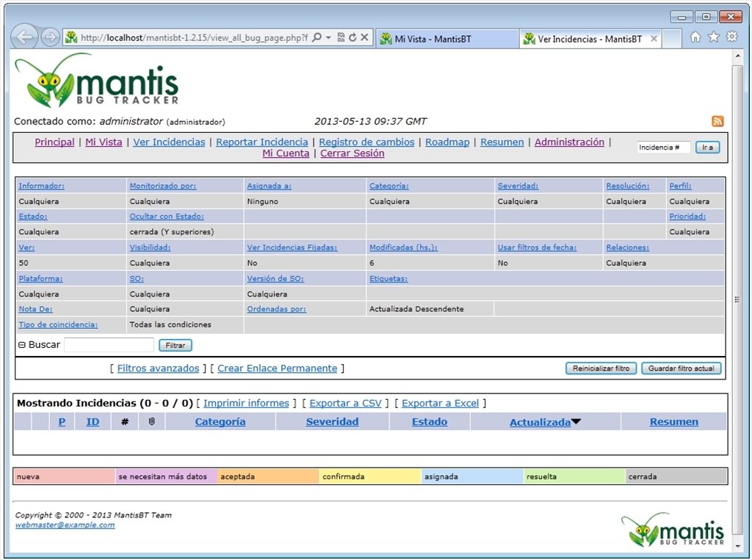
Task: Click the browser forward arrow button
Action: tap(50, 37)
